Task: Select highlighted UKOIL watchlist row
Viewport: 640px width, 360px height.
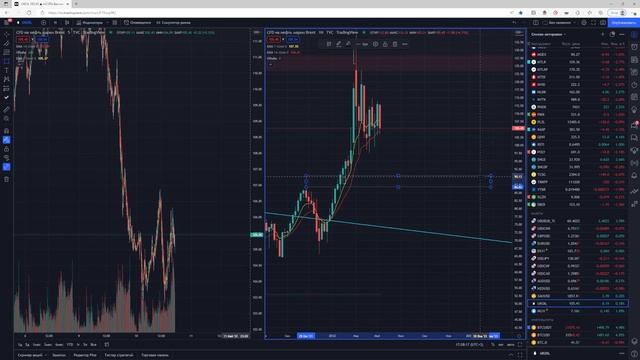Action: click(578, 304)
